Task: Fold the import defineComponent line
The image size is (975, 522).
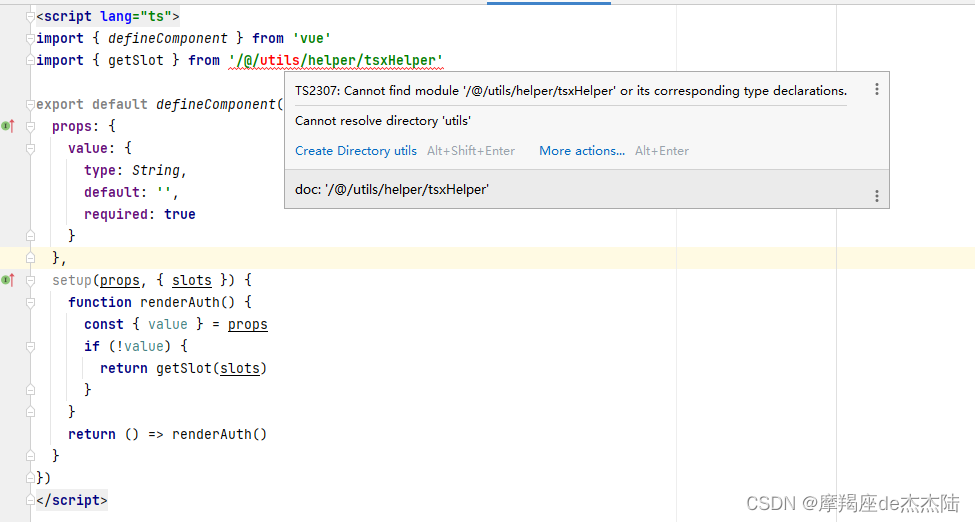Action: pos(30,39)
